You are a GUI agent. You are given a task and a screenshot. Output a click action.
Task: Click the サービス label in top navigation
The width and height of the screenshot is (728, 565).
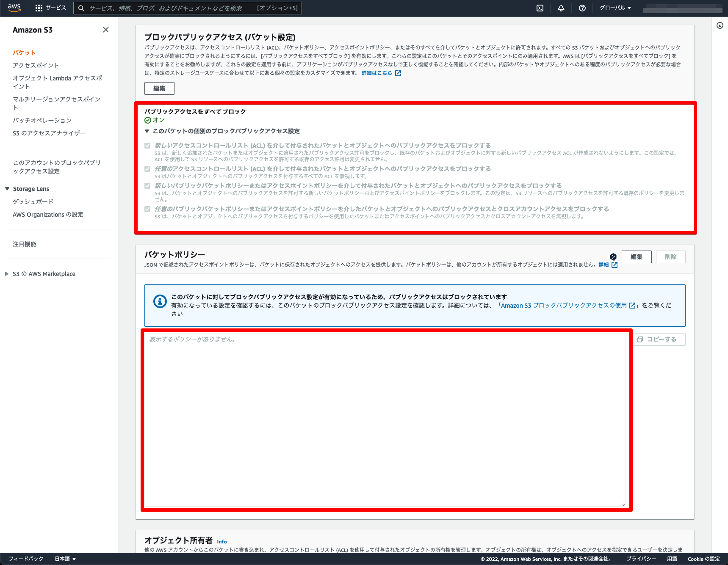coord(56,8)
